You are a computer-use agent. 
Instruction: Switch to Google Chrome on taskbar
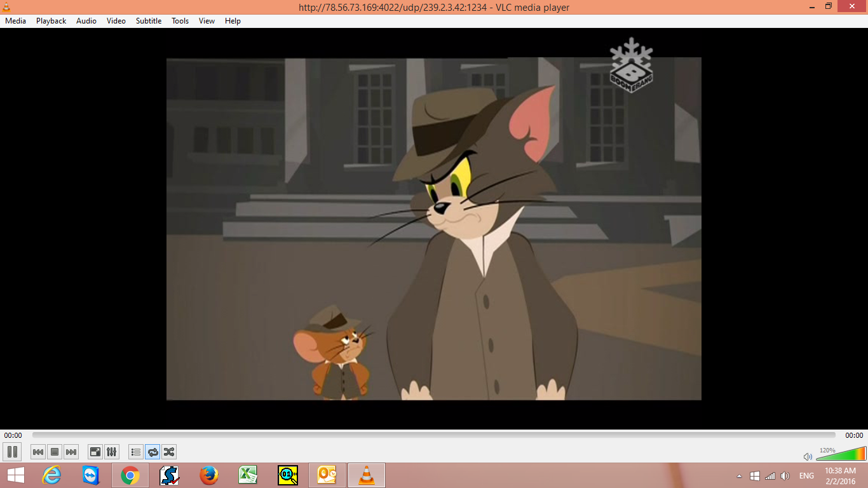pyautogui.click(x=130, y=475)
